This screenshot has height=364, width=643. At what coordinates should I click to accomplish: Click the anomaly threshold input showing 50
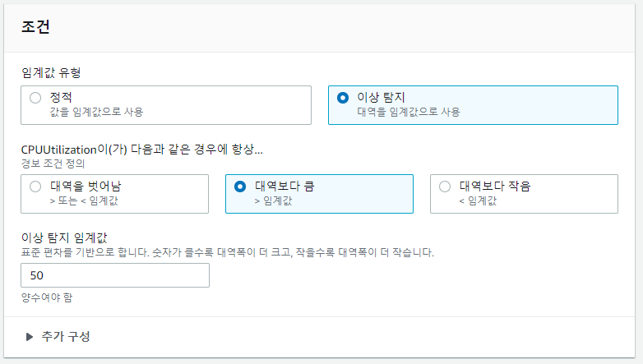pyautogui.click(x=115, y=275)
